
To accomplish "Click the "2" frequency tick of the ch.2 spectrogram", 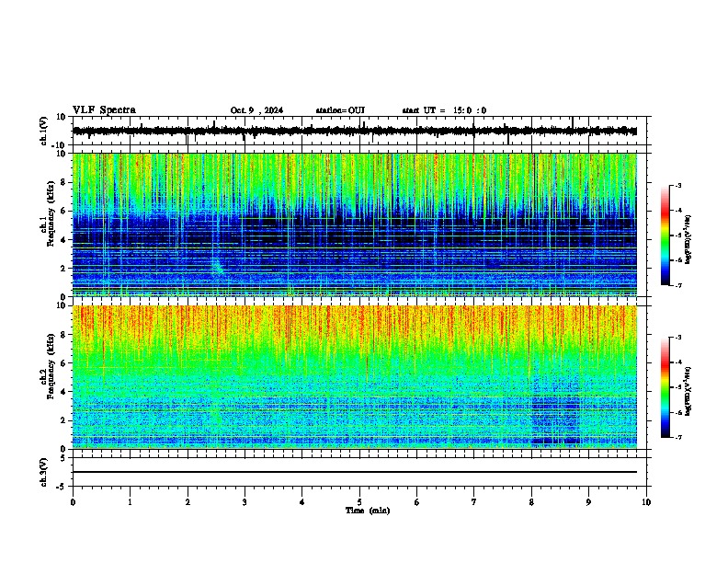I will 64,420.
